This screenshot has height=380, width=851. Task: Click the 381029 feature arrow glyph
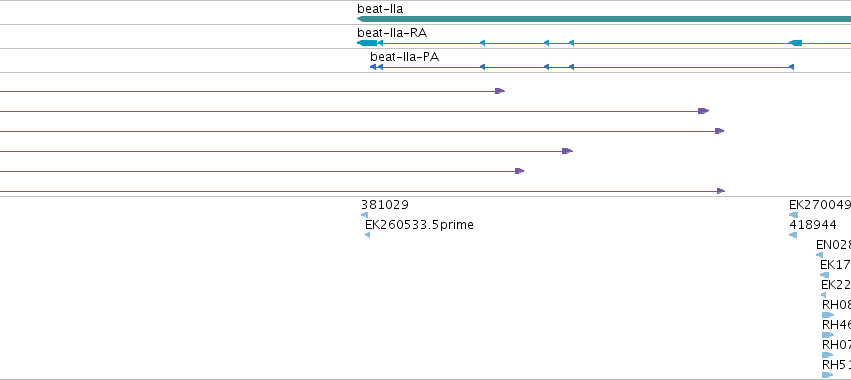[364, 215]
